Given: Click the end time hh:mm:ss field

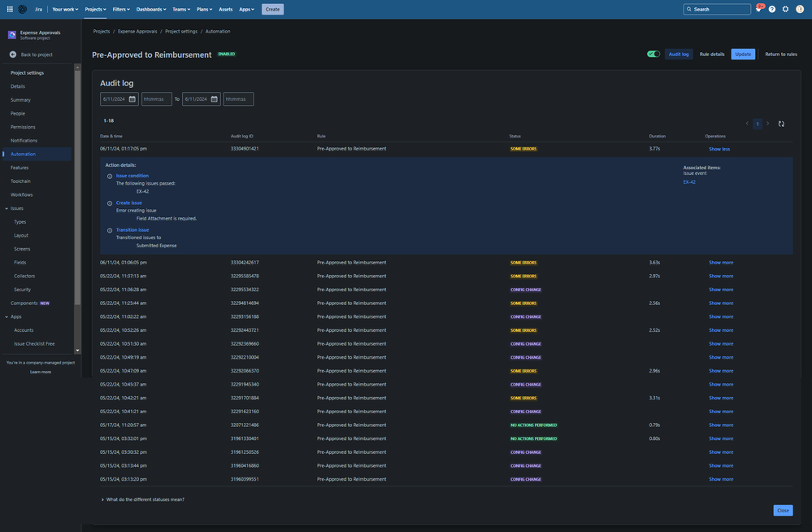Looking at the screenshot, I should [x=238, y=99].
